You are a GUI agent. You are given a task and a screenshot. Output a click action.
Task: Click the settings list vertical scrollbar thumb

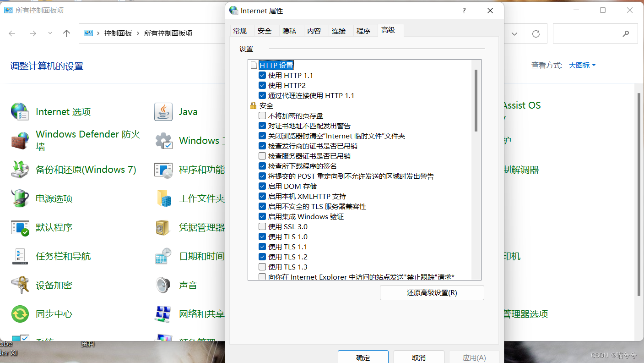476,100
